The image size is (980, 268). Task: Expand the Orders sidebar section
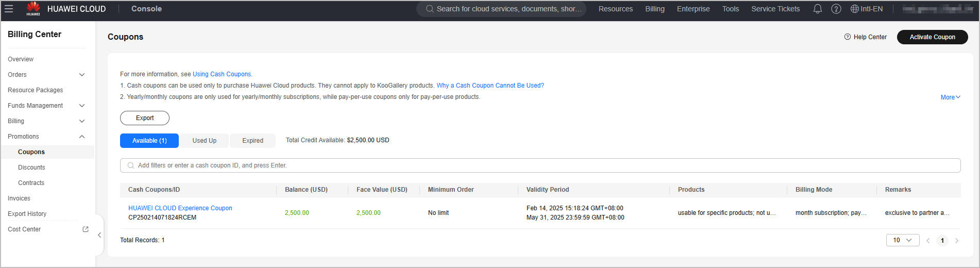pos(82,75)
